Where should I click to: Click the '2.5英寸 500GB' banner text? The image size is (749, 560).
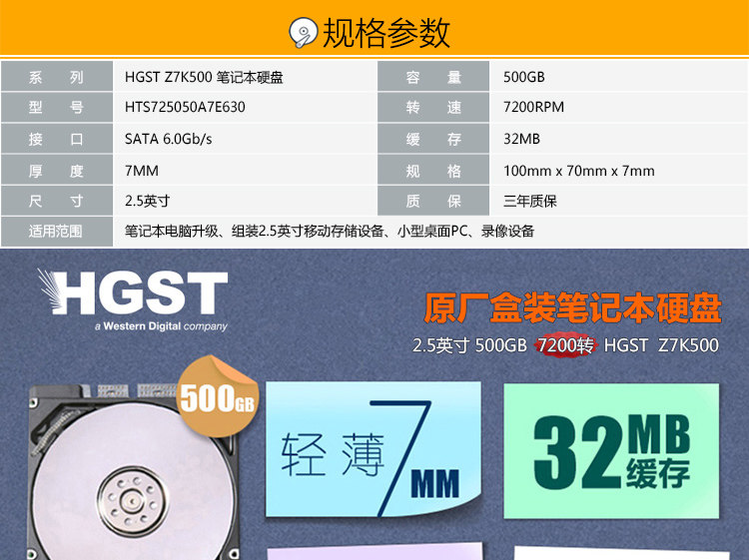(469, 345)
